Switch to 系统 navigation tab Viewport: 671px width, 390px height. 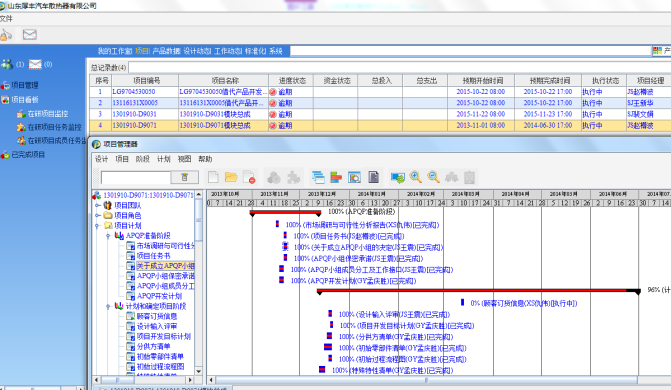276,51
